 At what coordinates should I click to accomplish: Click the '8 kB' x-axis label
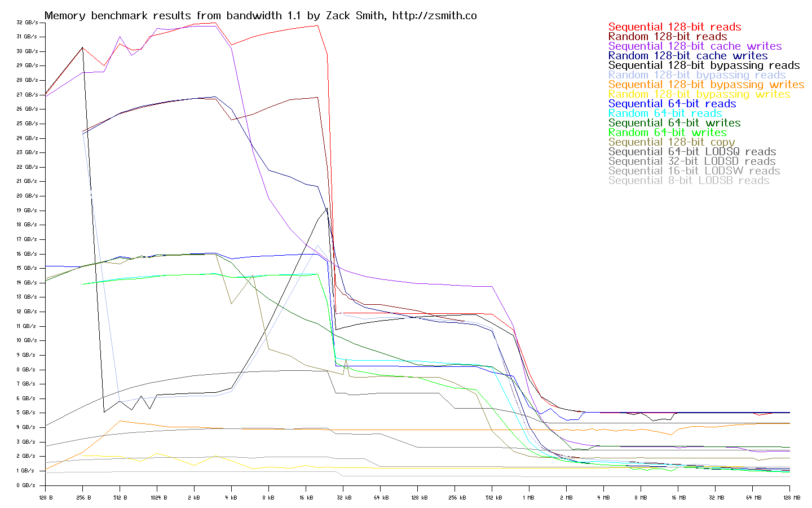(x=268, y=498)
